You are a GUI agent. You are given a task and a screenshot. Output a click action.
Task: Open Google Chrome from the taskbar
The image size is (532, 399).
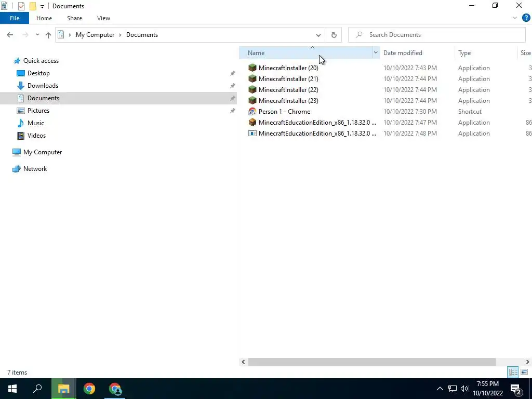[x=89, y=389]
